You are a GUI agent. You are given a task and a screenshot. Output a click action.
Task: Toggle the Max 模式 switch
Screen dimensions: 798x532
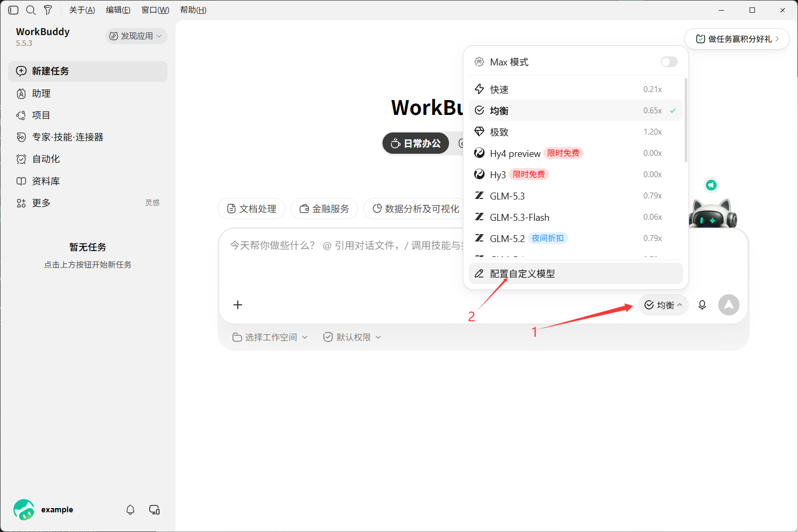point(669,62)
